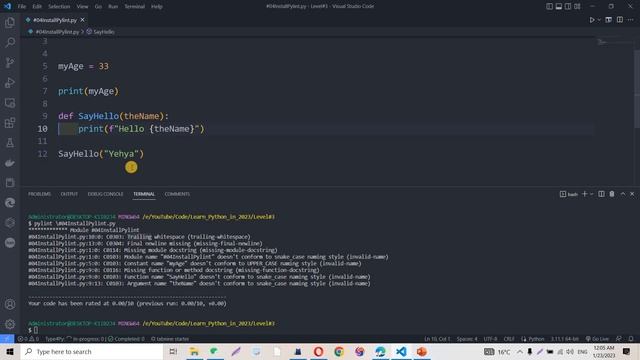Open notifications bell in status bar
The image size is (640, 360).
point(631,339)
